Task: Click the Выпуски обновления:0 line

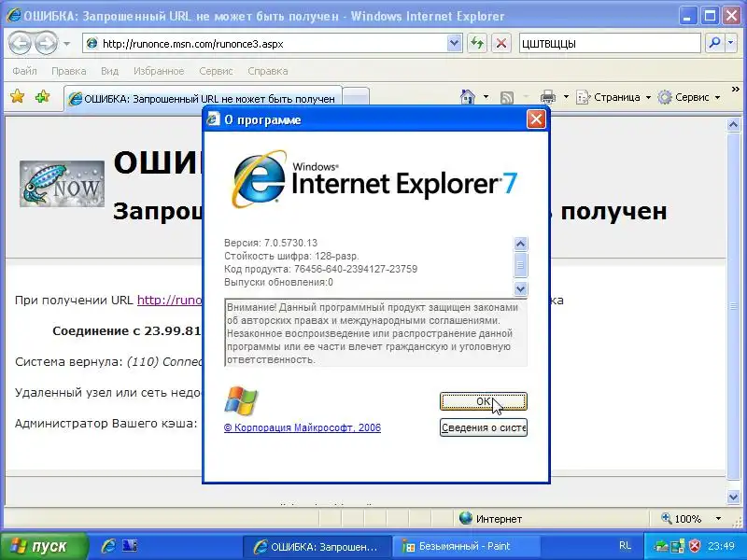Action: coord(278,283)
